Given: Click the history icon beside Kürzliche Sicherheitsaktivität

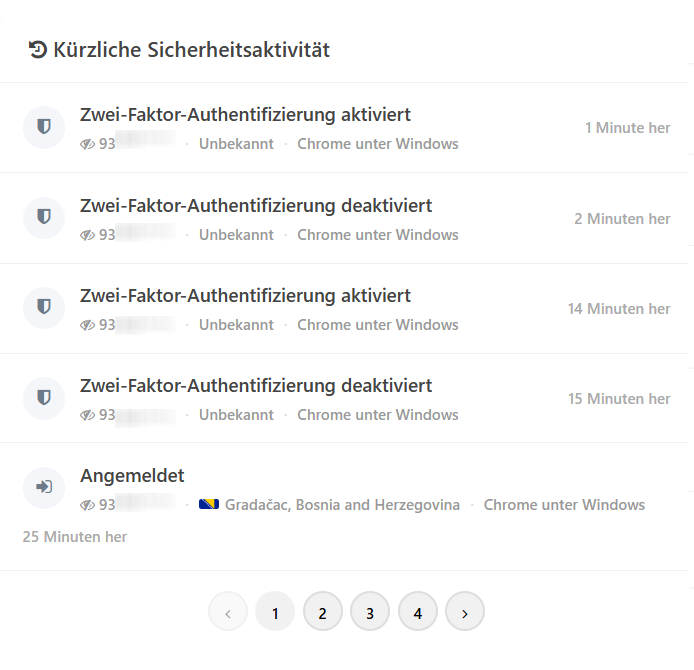Looking at the screenshot, I should coord(38,50).
